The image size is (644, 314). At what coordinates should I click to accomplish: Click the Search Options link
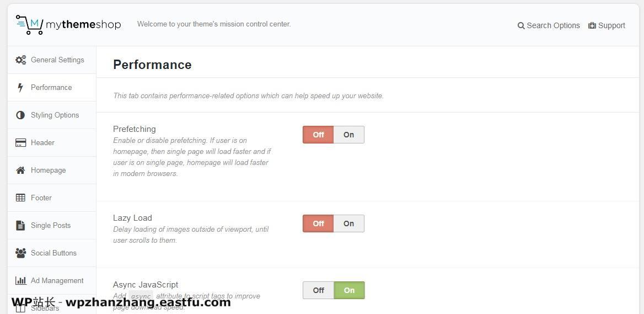(x=549, y=25)
